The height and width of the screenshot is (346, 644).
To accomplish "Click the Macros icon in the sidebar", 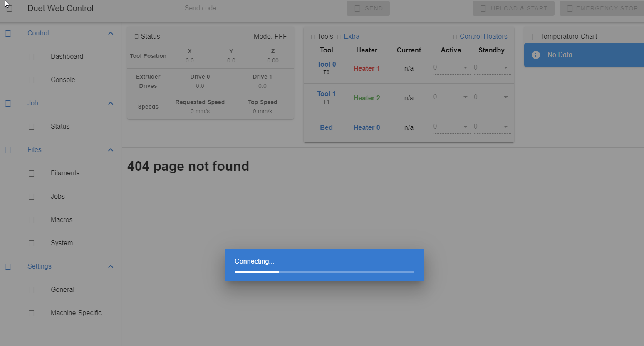I will click(32, 219).
